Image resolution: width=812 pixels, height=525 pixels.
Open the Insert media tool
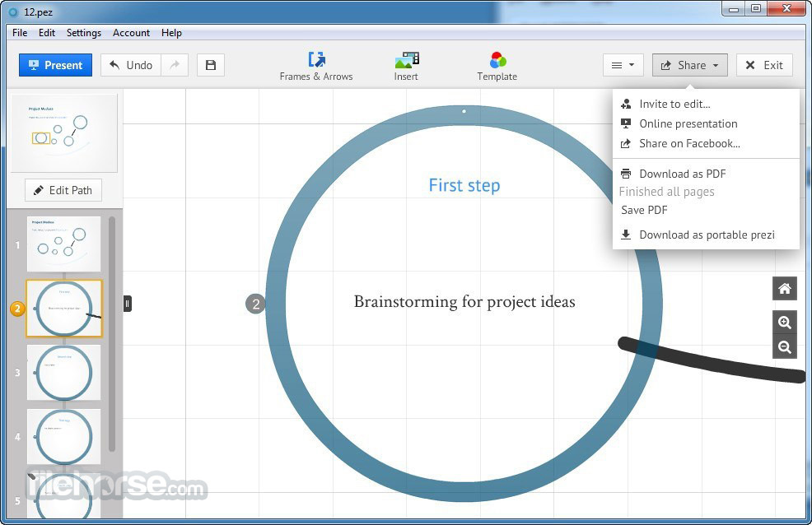(406, 60)
